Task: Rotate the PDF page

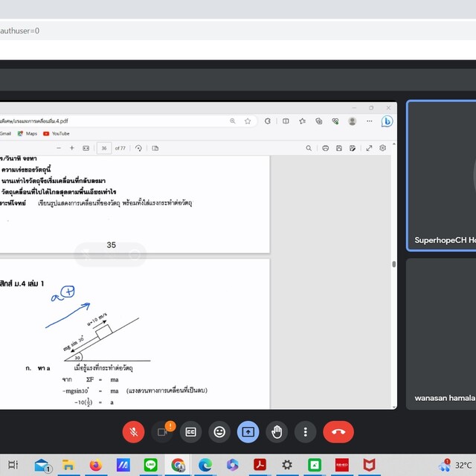Action: tap(138, 148)
